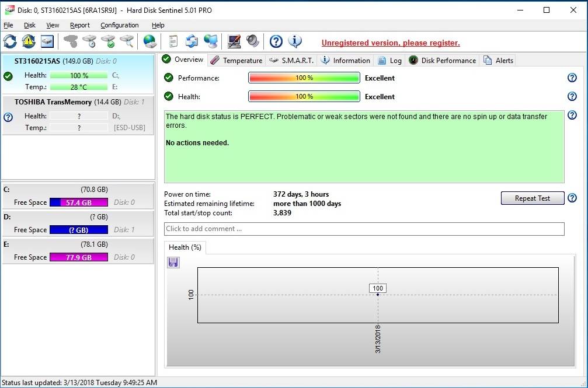Click the Click to add comment field

(364, 229)
